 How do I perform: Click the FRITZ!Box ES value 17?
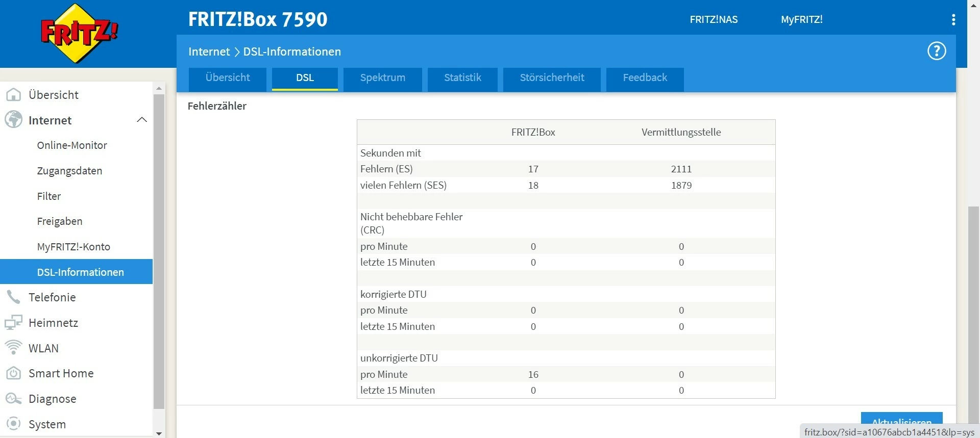coord(533,169)
